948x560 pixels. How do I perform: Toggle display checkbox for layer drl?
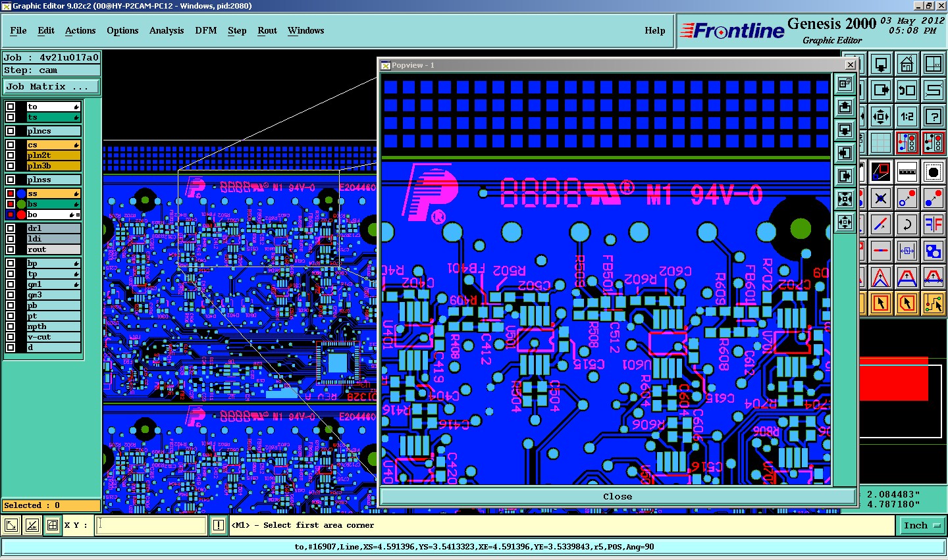pyautogui.click(x=11, y=228)
